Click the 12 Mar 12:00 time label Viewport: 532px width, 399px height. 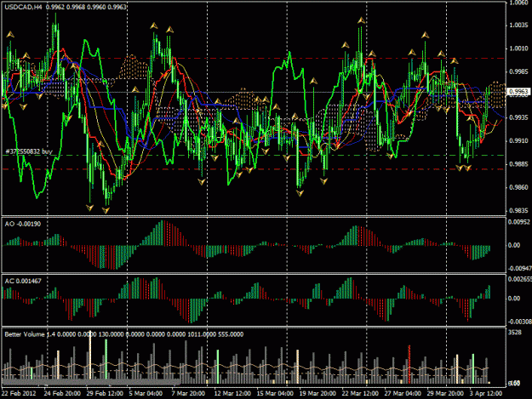point(232,393)
